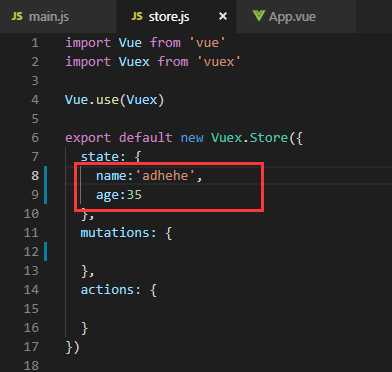
Task: Switch to the main.js tab
Action: [x=57, y=16]
